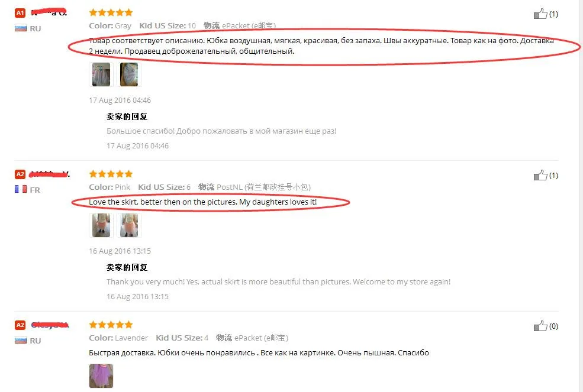Screen dimensions: 583x392
Task: Click the A1 buyer level badge
Action: click(20, 12)
